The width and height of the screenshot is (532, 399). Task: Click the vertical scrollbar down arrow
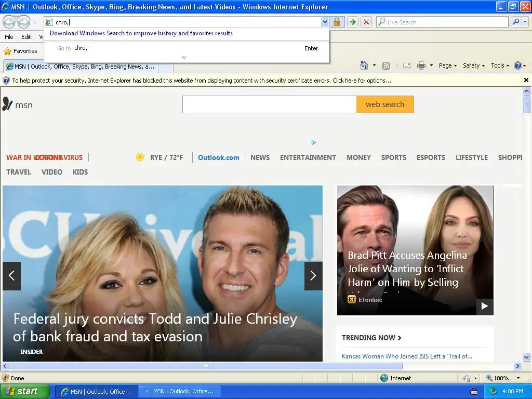coord(527,357)
